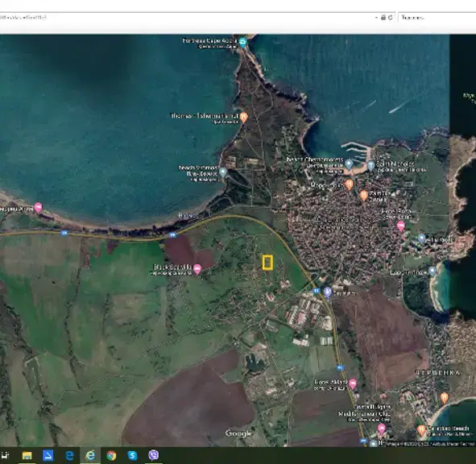The image size is (476, 464).
Task: Click the pink hotel pin on the far left shoreline
Action: pyautogui.click(x=38, y=207)
